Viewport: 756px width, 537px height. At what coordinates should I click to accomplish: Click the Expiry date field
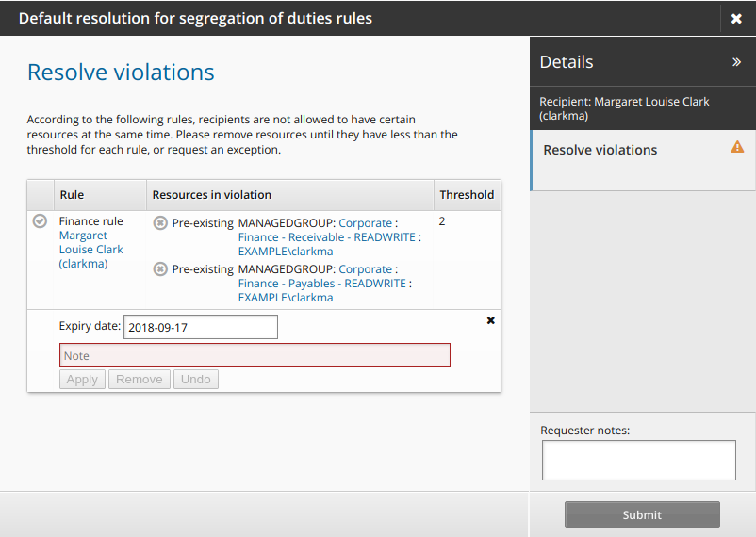click(201, 327)
